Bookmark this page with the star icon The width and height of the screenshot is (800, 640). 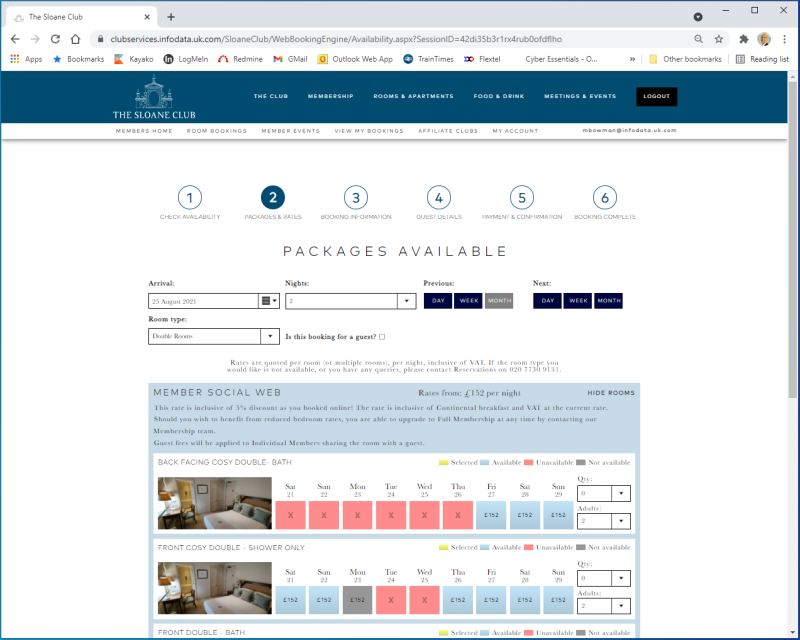pos(718,39)
